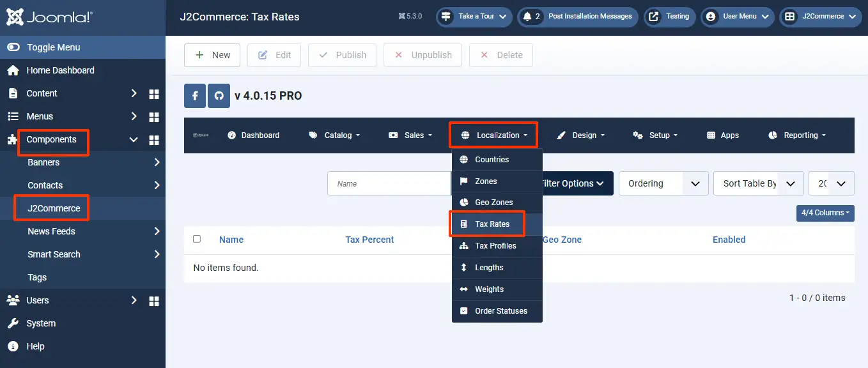
Task: Click the Joomla logo
Action: click(49, 17)
